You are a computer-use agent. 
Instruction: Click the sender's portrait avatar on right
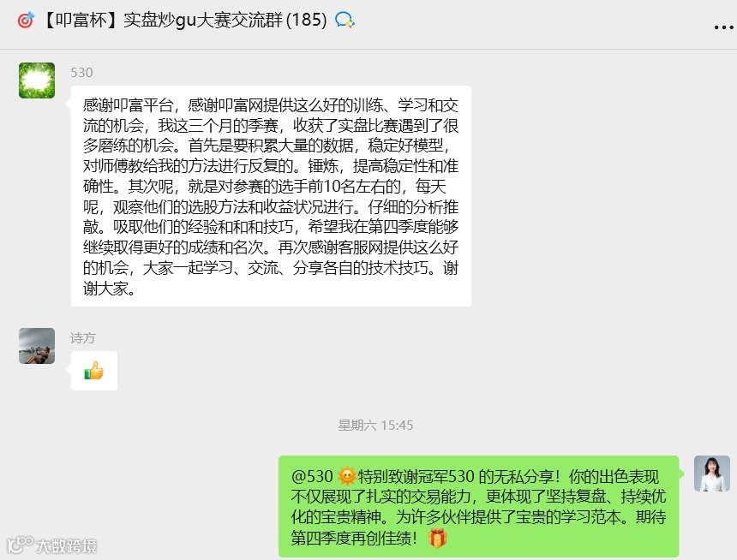(x=712, y=474)
